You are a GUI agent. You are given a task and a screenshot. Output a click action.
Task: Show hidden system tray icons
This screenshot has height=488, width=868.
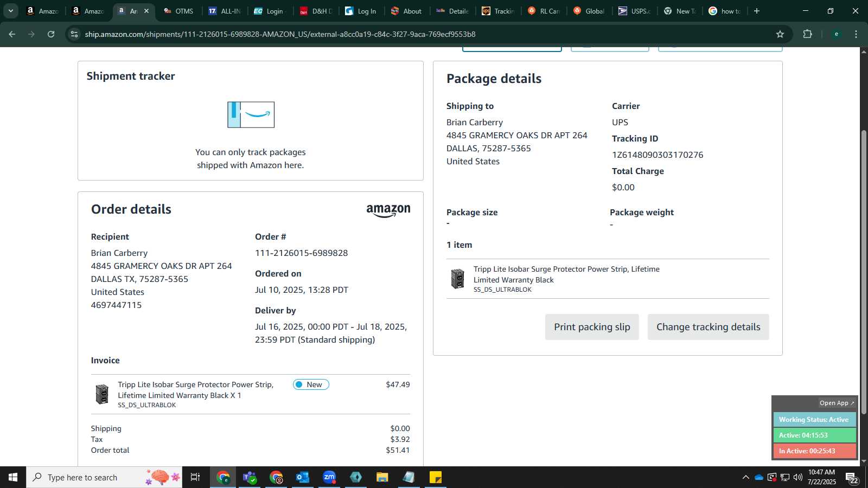pos(745,477)
